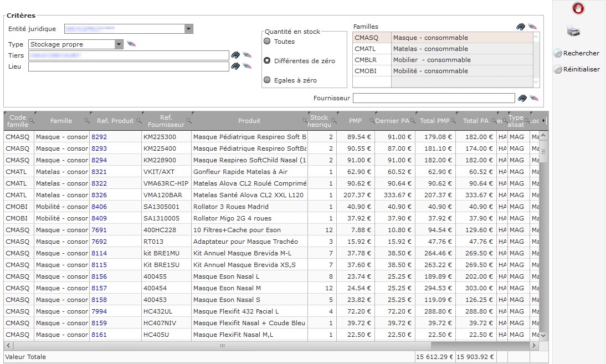Open the Familles binoculars search icon
The width and height of the screenshot is (606, 364).
(x=521, y=27)
